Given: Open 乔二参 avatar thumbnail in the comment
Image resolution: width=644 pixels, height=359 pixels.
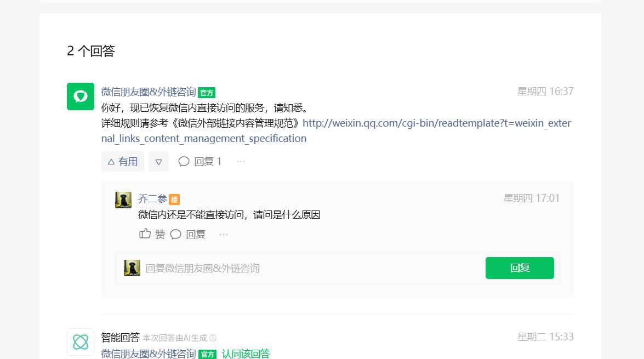Looking at the screenshot, I should tap(123, 200).
